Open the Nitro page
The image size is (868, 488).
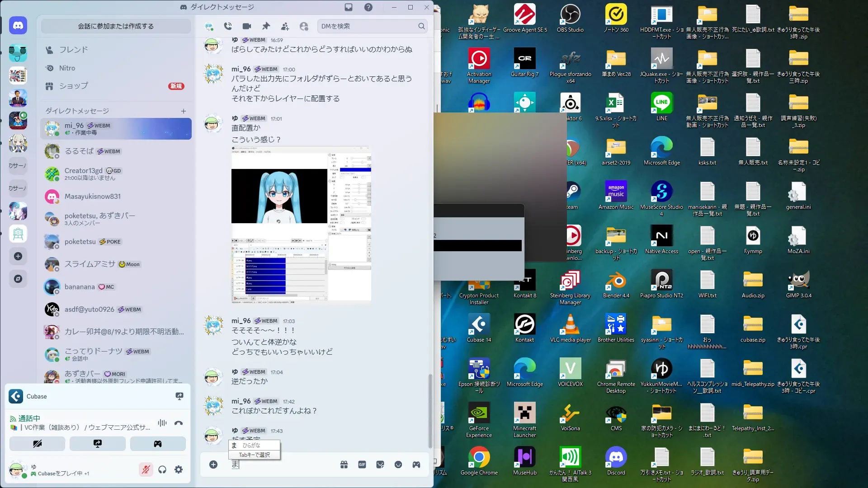click(67, 68)
